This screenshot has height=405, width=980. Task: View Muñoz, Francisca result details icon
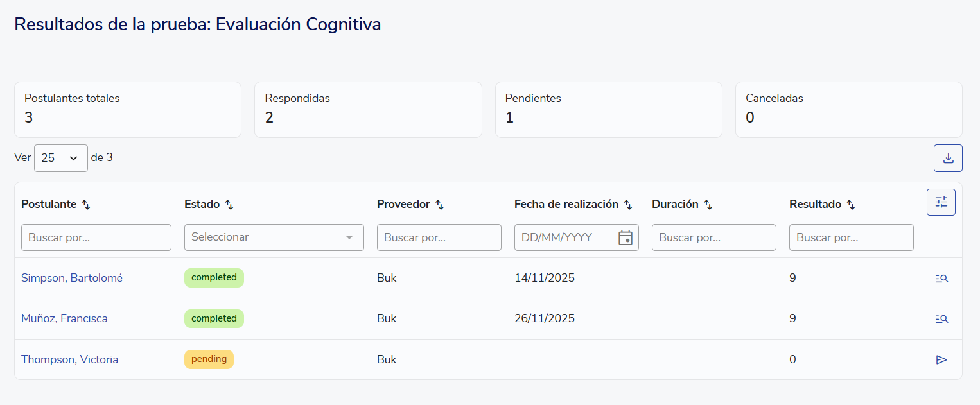point(941,319)
